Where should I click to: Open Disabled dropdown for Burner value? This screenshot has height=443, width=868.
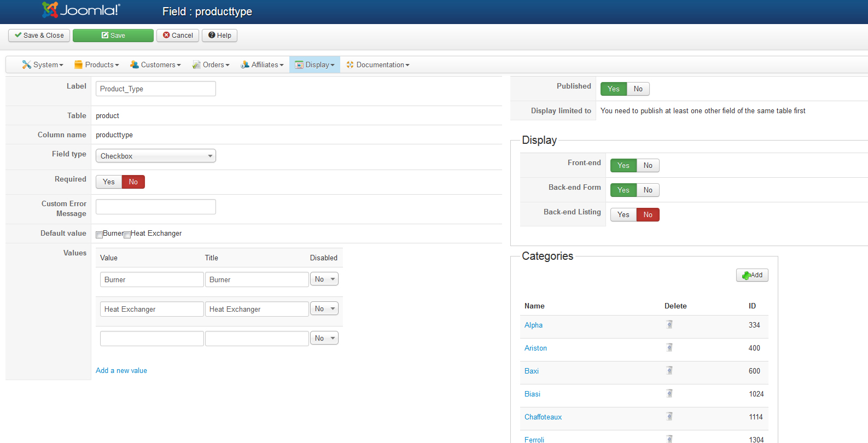click(324, 279)
